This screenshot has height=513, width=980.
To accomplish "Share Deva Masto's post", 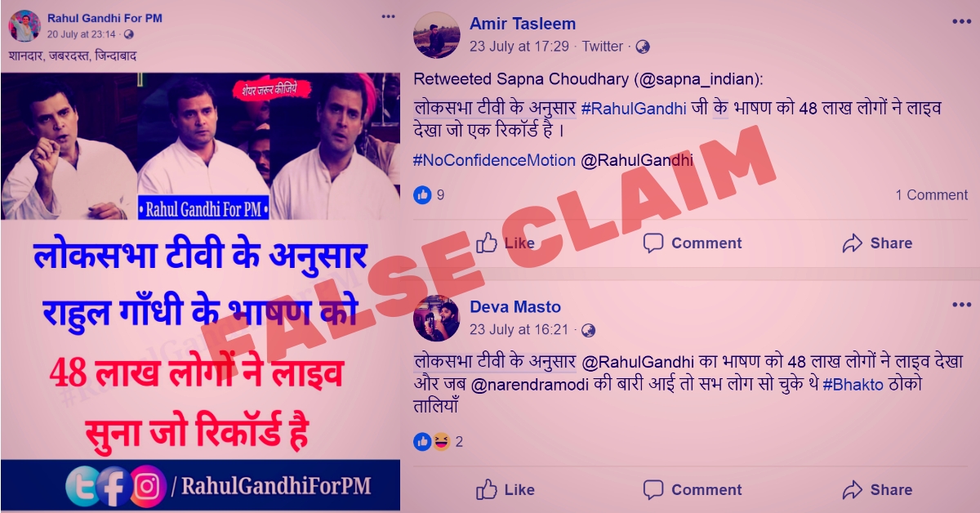I will click(x=877, y=489).
